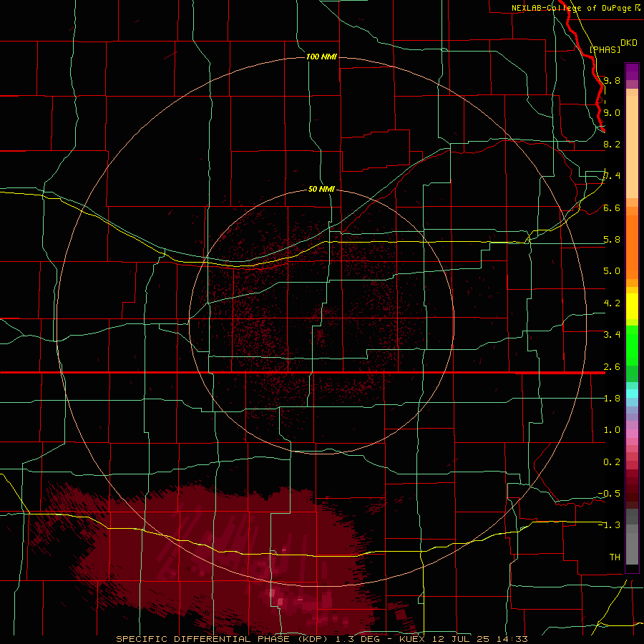Image resolution: width=644 pixels, height=644 pixels.
Task: Click the cyan segment of the color bar
Action: click(632, 394)
